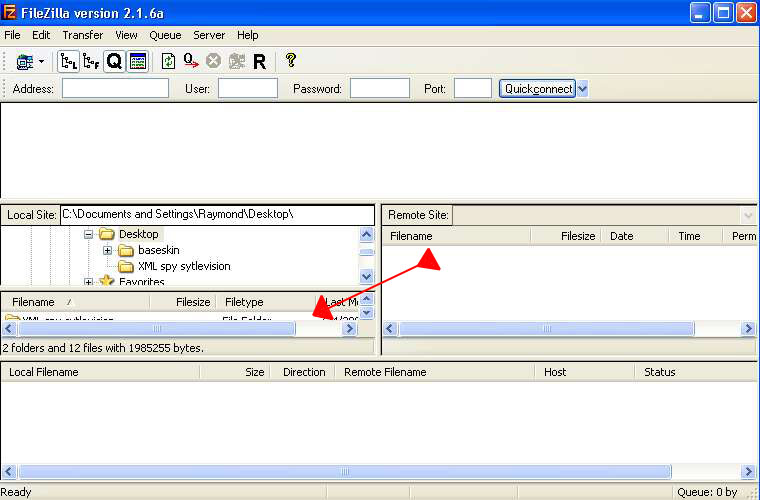Open the Transfer menu
The height and width of the screenshot is (500, 760).
82,35
